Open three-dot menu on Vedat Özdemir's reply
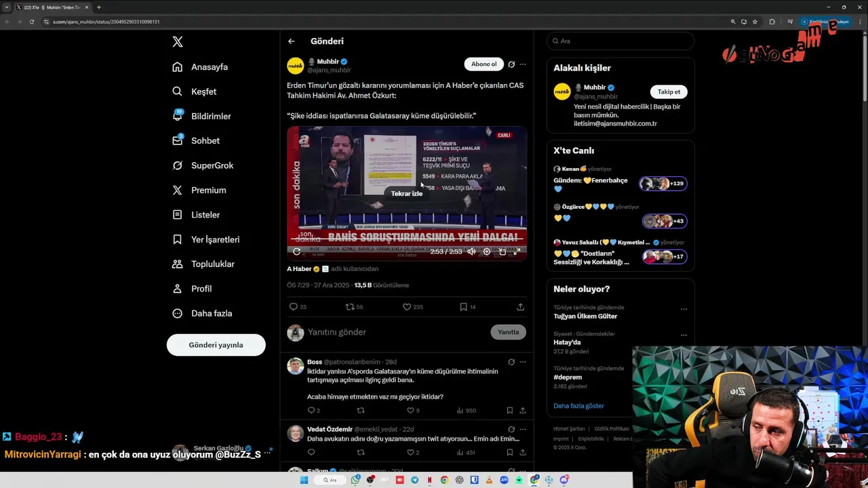Viewport: 868px width, 488px height. [522, 429]
